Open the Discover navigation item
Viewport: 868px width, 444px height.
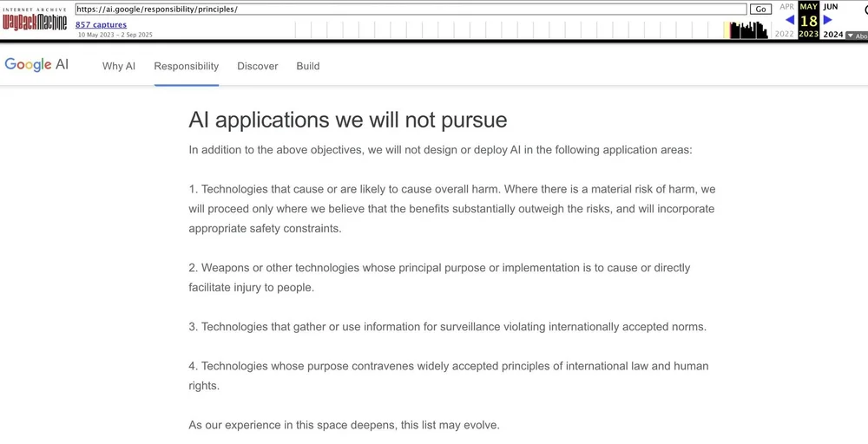pos(258,67)
